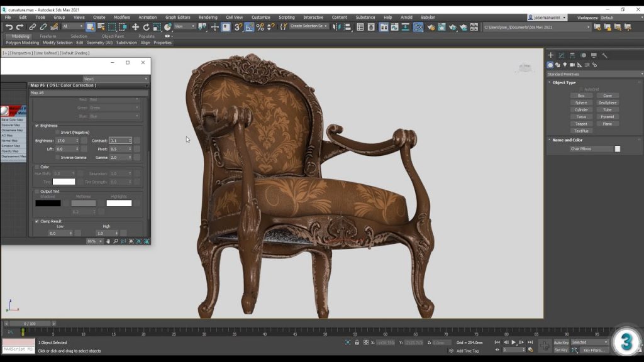
Task: Open the Modify panel in the command panel
Action: point(562,55)
